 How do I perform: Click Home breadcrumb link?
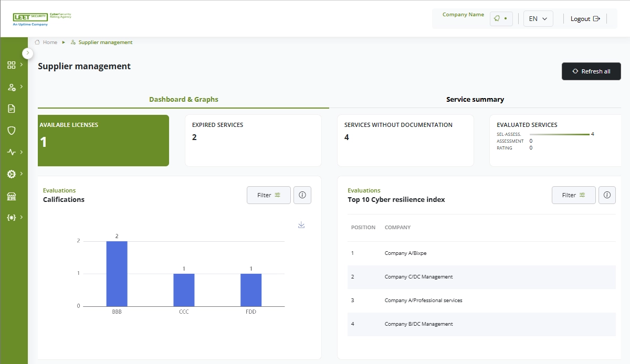point(50,42)
